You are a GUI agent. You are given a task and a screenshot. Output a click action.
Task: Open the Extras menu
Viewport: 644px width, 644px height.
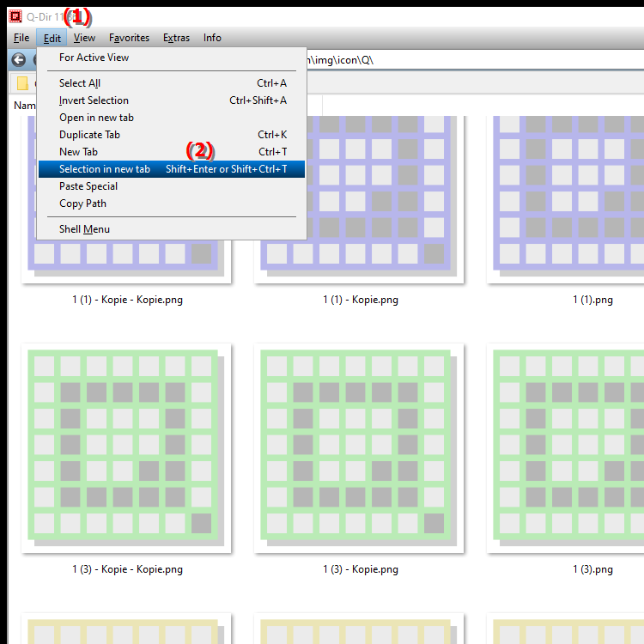point(176,38)
